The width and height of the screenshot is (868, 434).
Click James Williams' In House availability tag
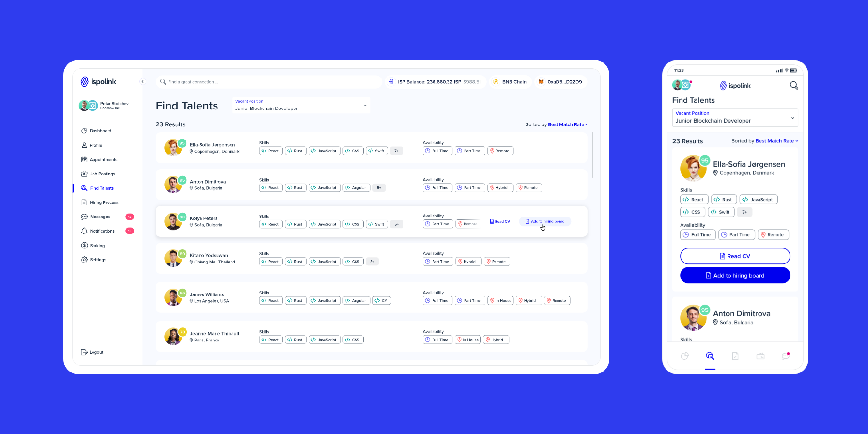pos(501,301)
